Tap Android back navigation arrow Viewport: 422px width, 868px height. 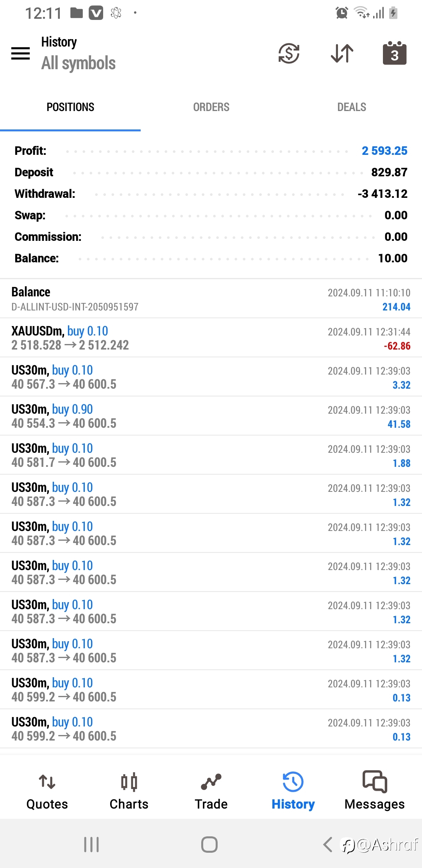pos(328,845)
